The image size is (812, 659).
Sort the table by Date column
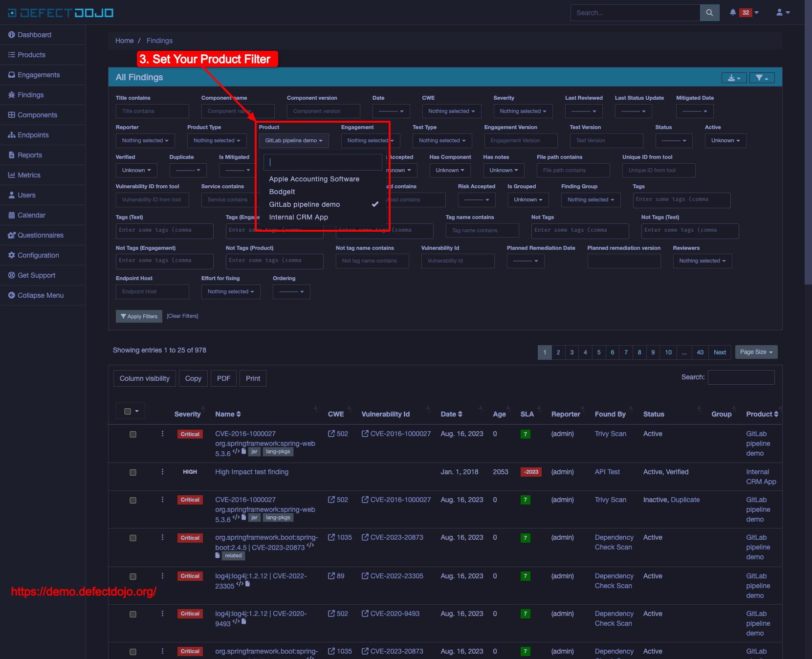(x=451, y=414)
